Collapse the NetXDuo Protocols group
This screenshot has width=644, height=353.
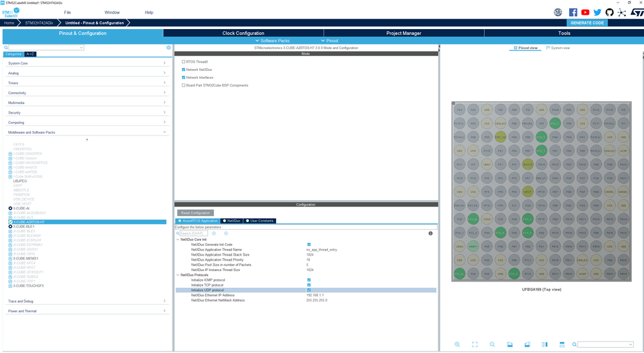[x=178, y=275]
